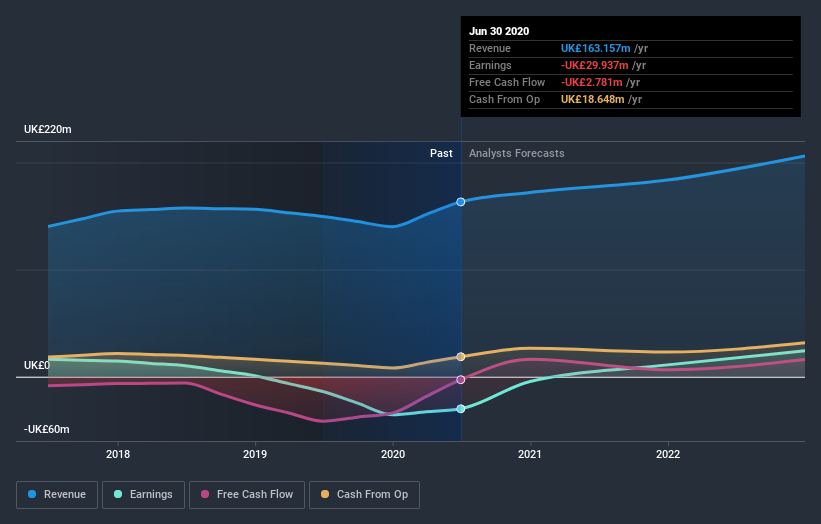The image size is (821, 524).
Task: Toggle the Free Cash Flow legend button
Action: click(x=247, y=495)
